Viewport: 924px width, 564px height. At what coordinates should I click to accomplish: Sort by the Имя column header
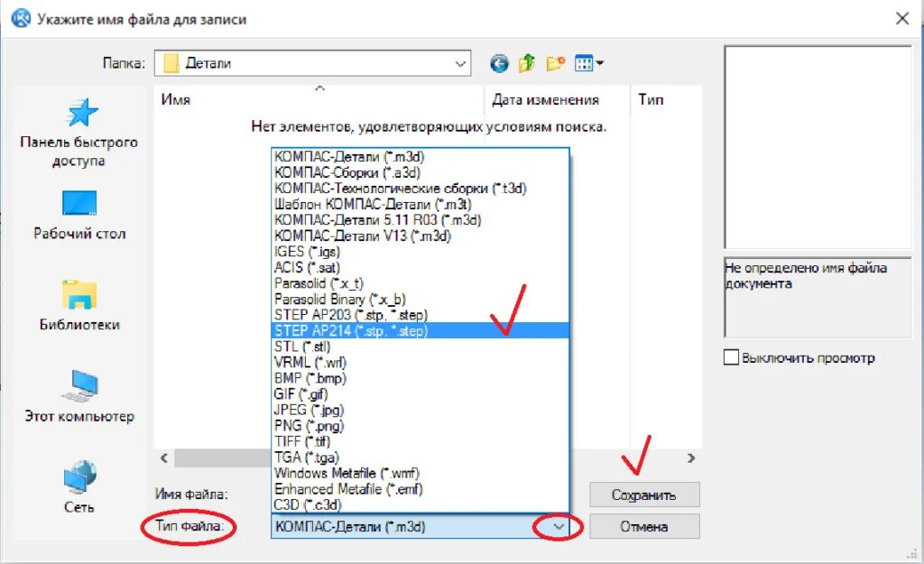coord(319,99)
